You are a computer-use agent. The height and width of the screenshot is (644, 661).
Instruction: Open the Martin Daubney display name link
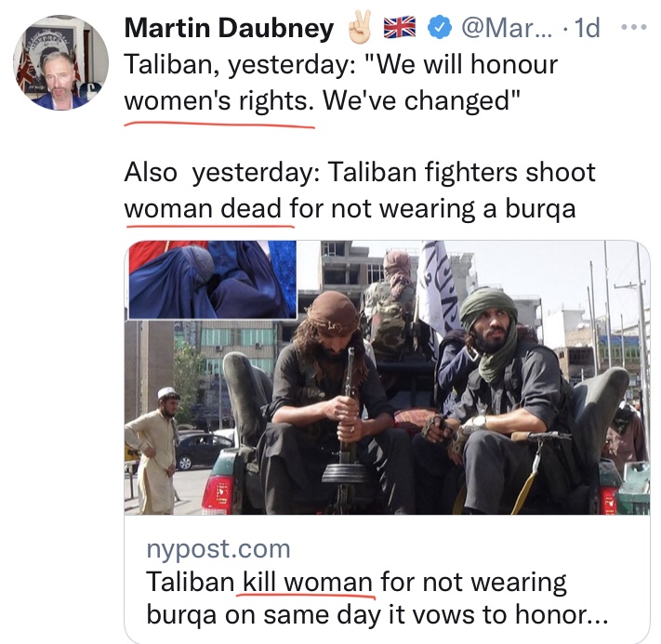229,28
